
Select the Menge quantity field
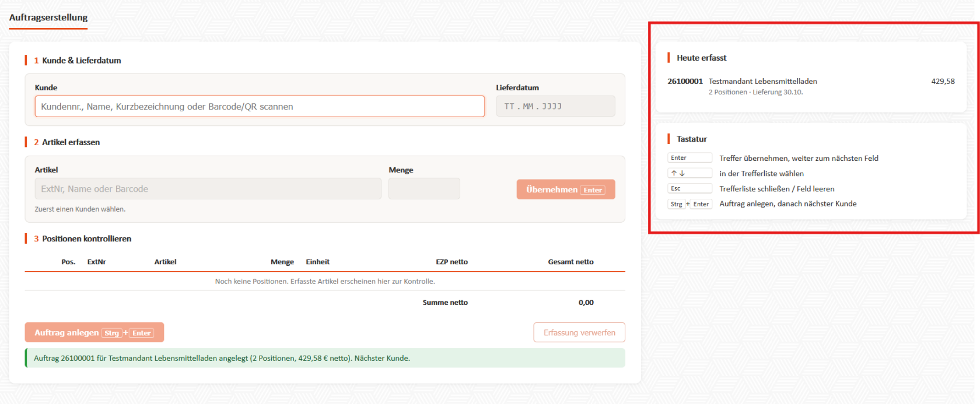pos(424,189)
